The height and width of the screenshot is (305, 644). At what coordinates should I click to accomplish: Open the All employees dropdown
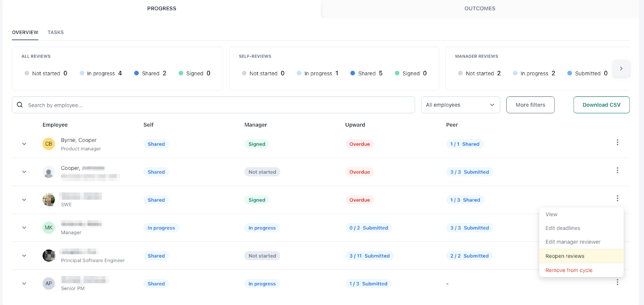coord(460,105)
